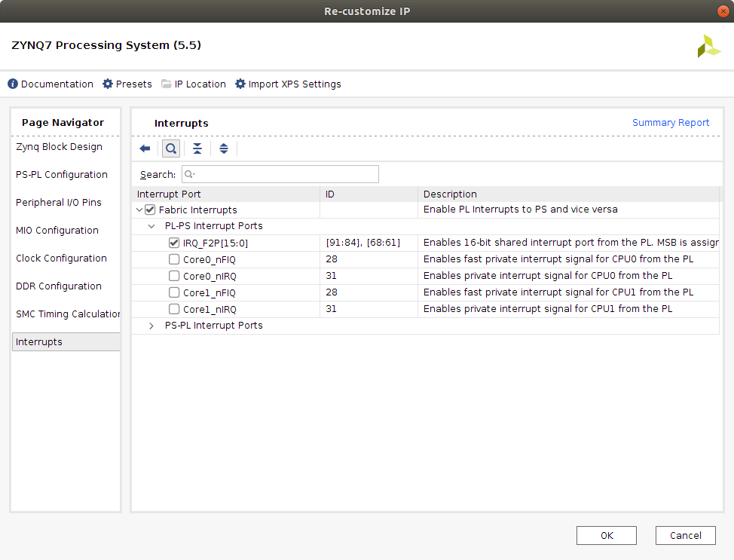Screen dimensions: 734x560
Task: Click the PL-PS Interrupt Ports label
Action: (x=213, y=225)
